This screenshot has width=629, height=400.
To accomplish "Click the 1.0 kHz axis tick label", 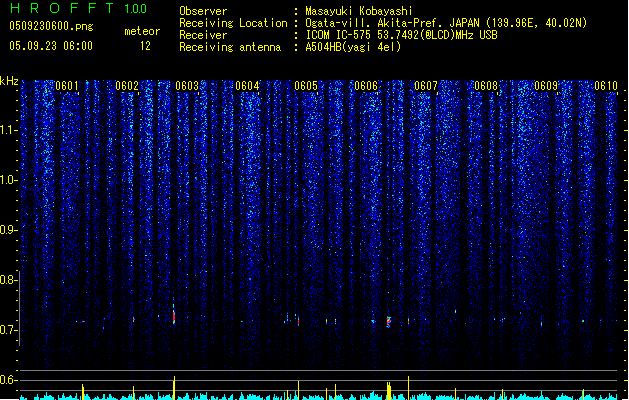I will (x=8, y=180).
